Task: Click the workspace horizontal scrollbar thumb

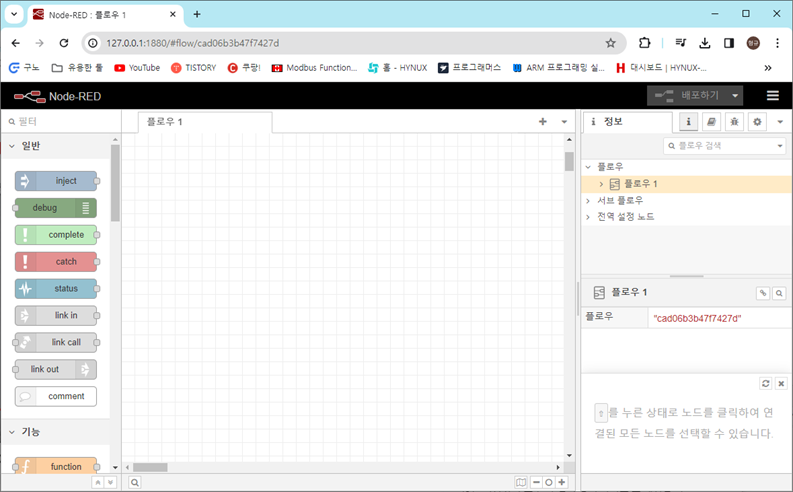Action: [150, 467]
